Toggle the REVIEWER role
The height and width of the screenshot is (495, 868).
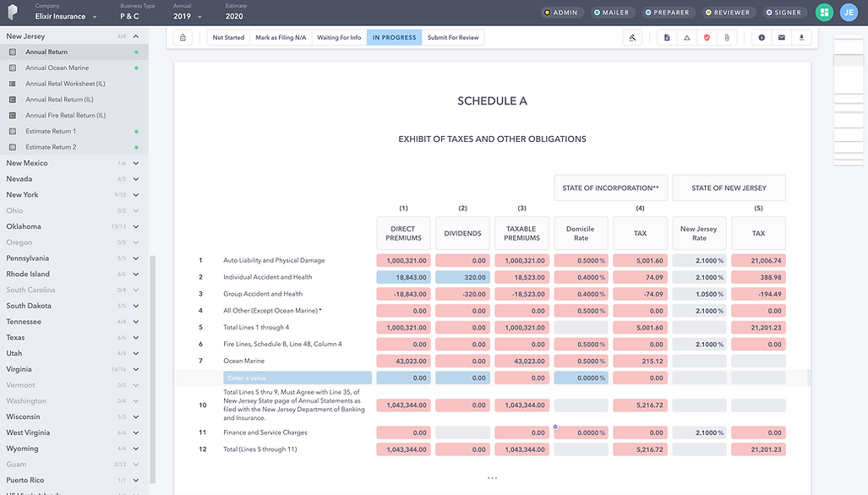728,12
